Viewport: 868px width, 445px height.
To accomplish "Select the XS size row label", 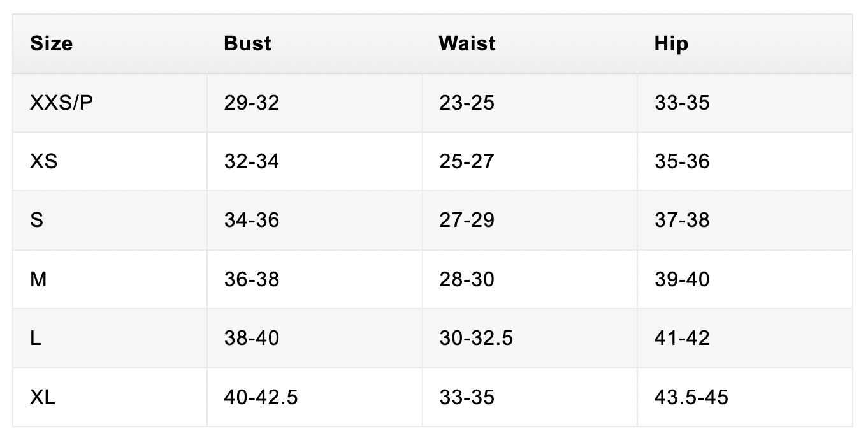I will pyautogui.click(x=43, y=161).
